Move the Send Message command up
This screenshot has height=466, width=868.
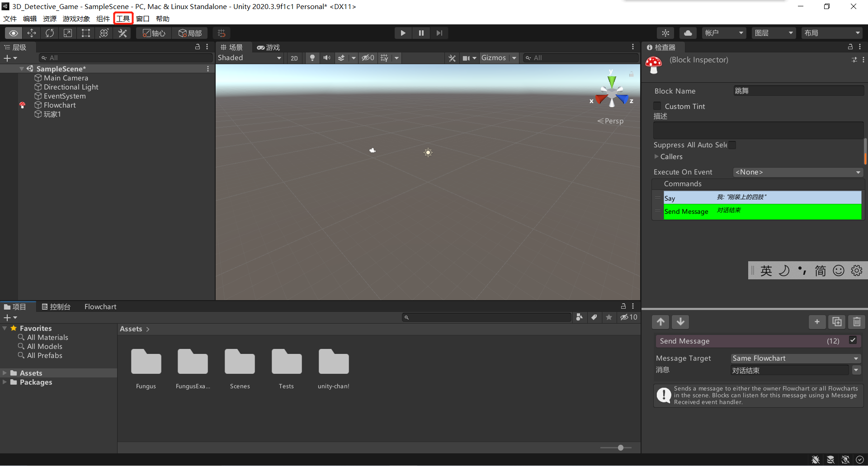[x=660, y=322]
